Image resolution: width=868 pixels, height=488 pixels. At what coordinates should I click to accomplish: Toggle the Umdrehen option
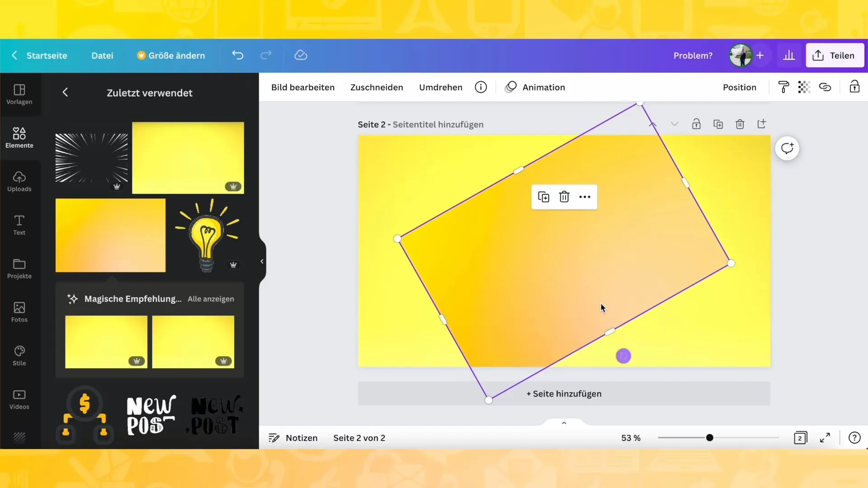click(442, 88)
